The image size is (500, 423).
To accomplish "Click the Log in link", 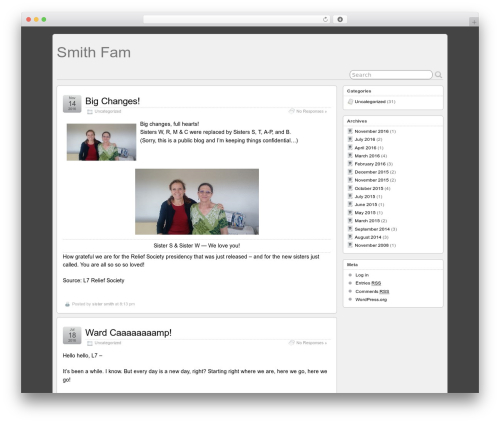I will click(x=362, y=275).
